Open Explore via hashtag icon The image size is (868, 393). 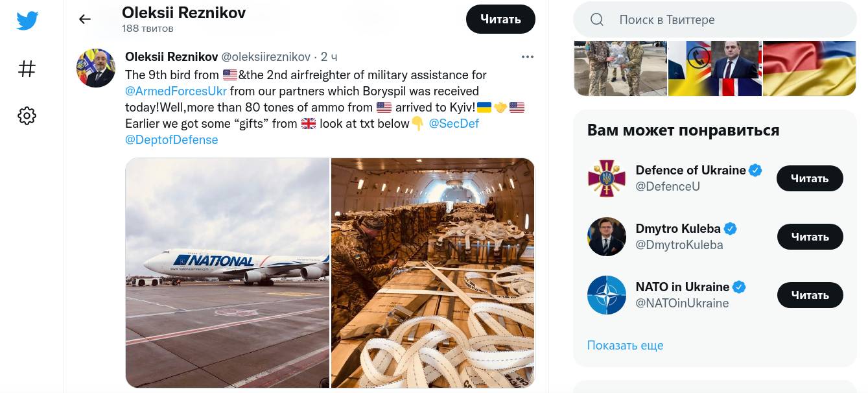pyautogui.click(x=27, y=69)
